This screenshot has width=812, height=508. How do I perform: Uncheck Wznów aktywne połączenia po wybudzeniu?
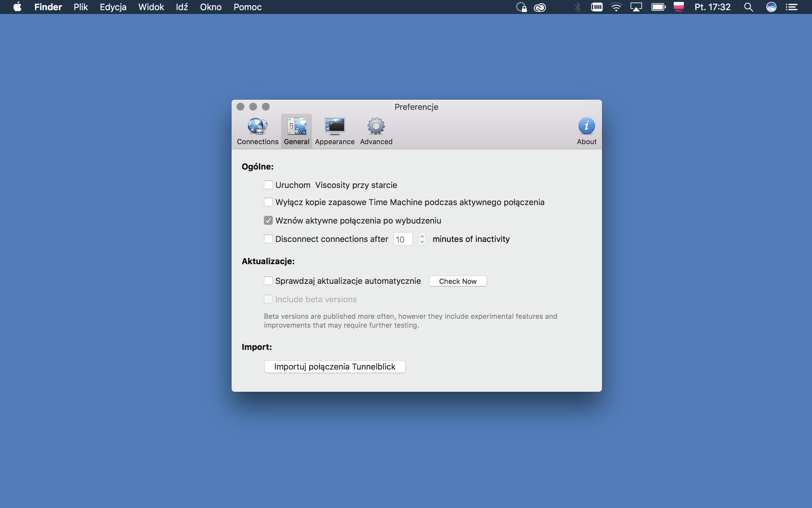pyautogui.click(x=268, y=220)
